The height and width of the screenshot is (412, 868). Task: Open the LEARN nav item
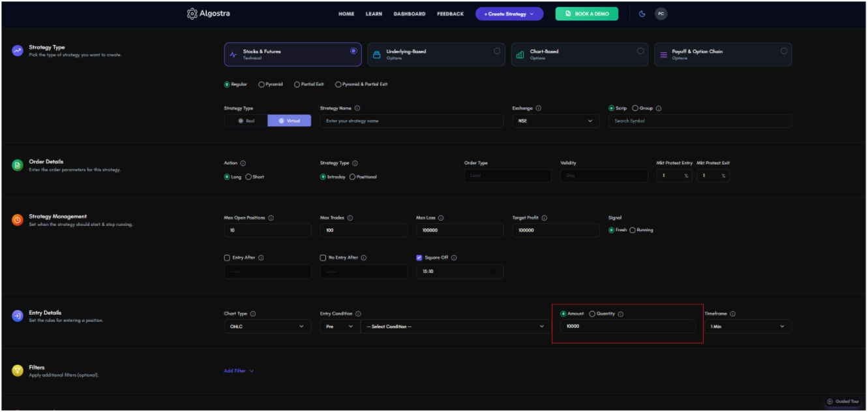pos(374,14)
